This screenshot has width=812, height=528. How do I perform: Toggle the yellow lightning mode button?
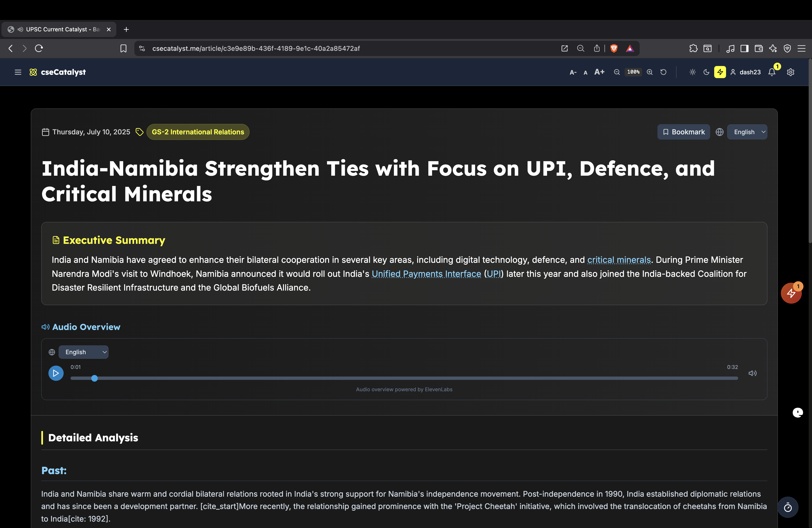point(720,72)
